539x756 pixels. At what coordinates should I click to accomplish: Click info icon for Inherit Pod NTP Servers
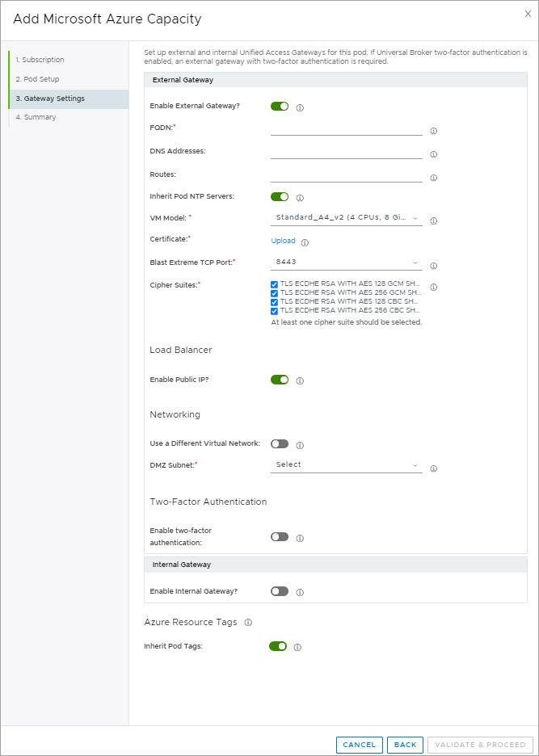[x=300, y=198]
